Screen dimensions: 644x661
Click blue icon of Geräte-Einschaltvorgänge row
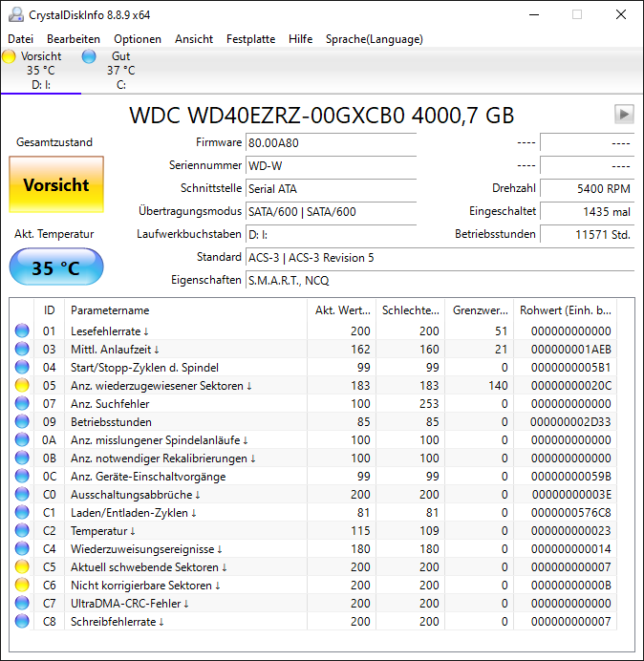tap(22, 476)
